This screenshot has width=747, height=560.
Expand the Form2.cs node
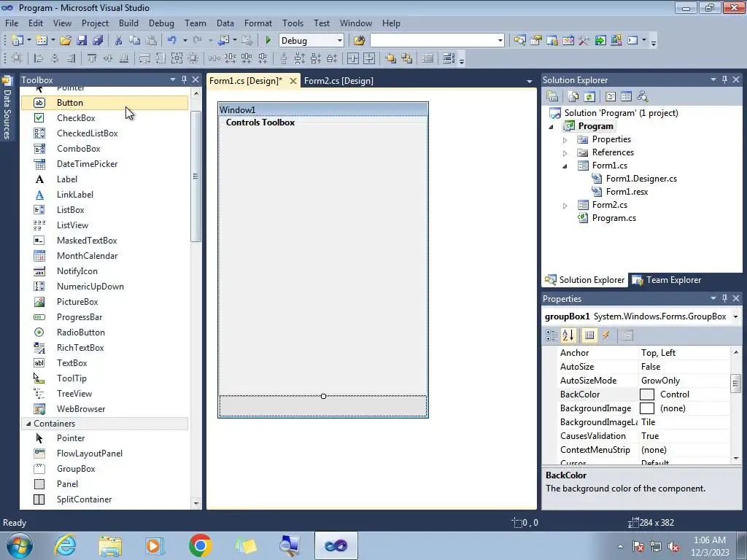pos(565,206)
